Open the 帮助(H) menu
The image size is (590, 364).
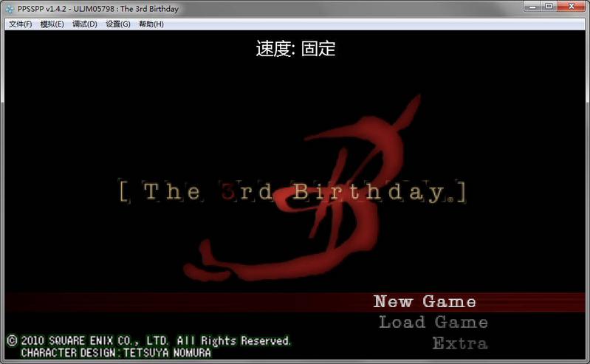(151, 24)
